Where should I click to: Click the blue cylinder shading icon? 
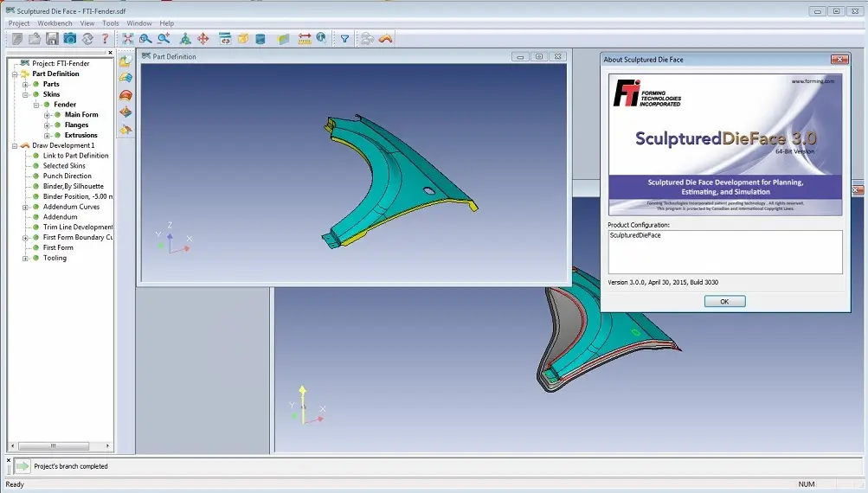coord(260,39)
